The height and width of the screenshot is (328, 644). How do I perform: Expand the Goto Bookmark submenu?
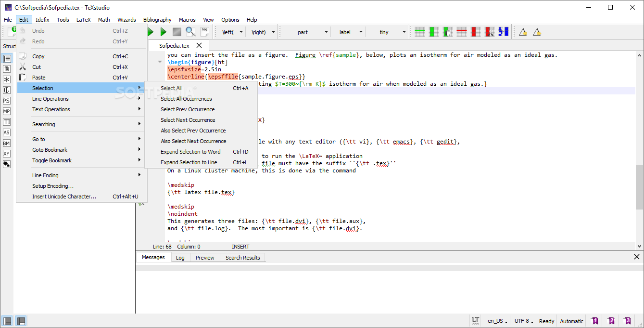coord(80,150)
